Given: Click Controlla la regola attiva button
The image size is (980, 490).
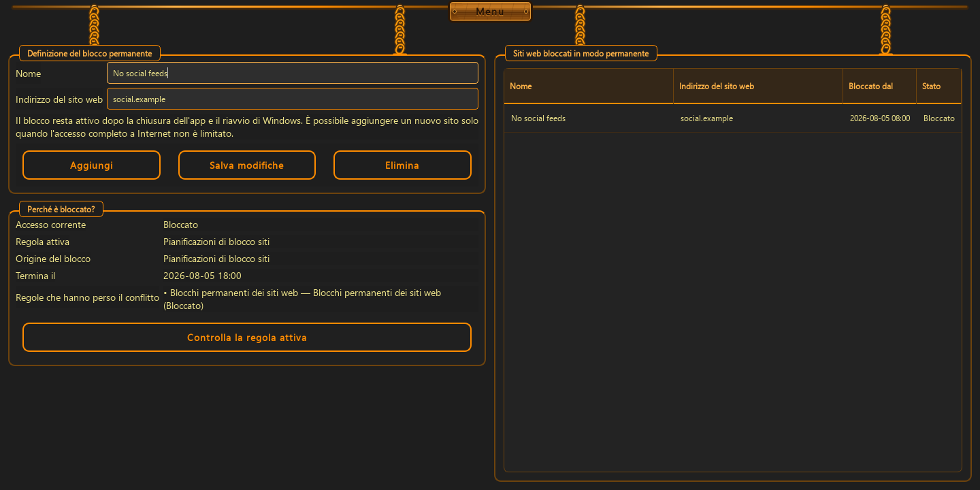Looking at the screenshot, I should (247, 338).
